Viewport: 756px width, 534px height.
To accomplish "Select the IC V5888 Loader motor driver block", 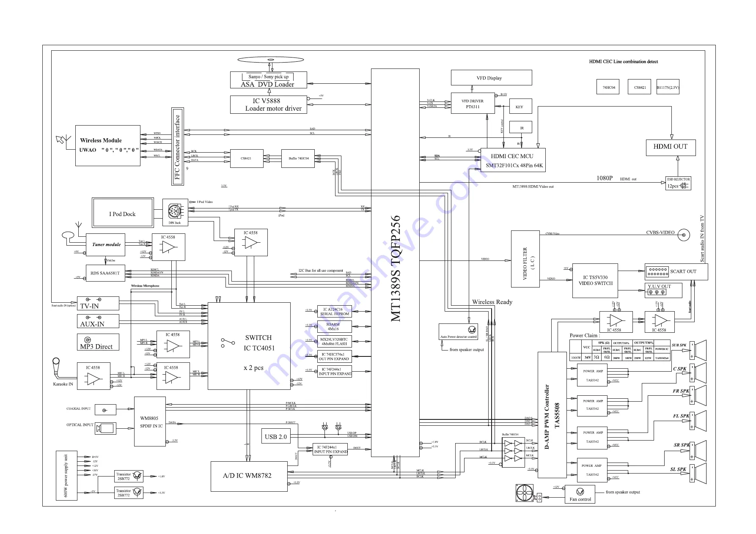I will point(268,104).
